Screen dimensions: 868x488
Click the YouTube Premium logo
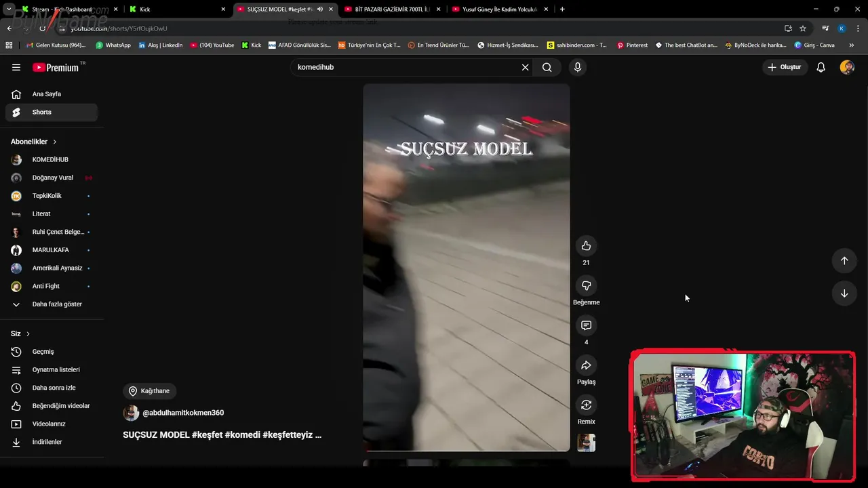click(x=57, y=67)
